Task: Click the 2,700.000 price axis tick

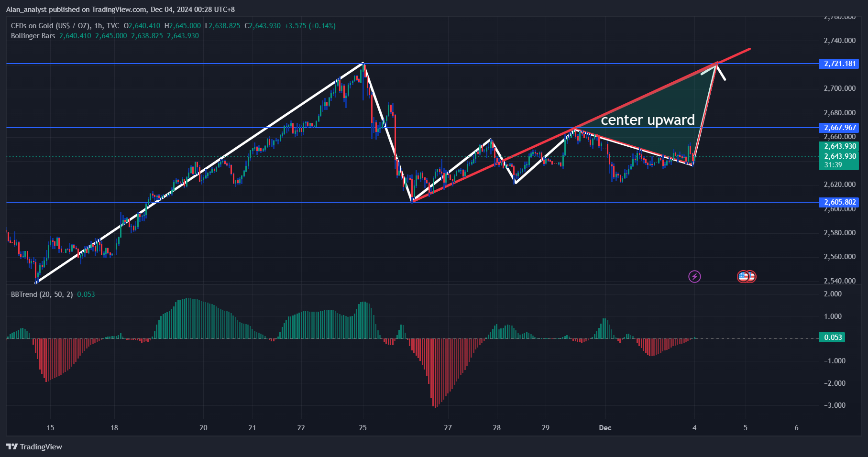Action: point(839,88)
